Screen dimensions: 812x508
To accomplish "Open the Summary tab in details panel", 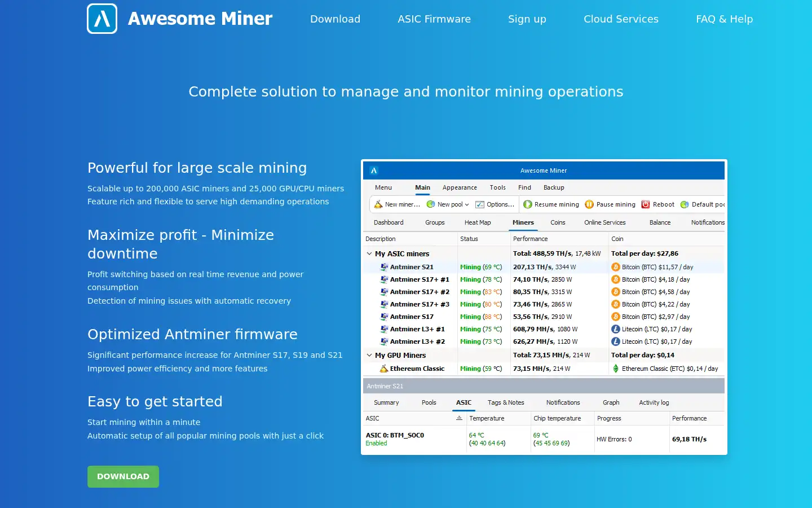I will pyautogui.click(x=386, y=402).
